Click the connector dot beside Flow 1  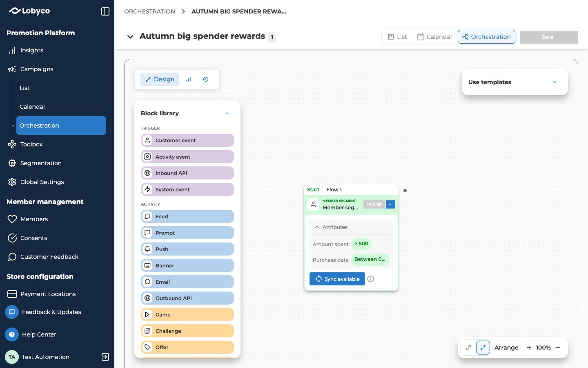coord(405,191)
